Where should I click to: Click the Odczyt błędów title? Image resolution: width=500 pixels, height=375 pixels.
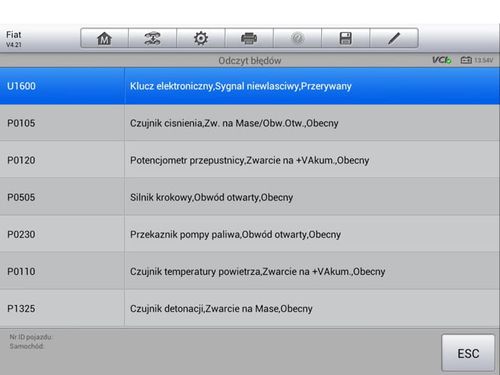(250, 61)
